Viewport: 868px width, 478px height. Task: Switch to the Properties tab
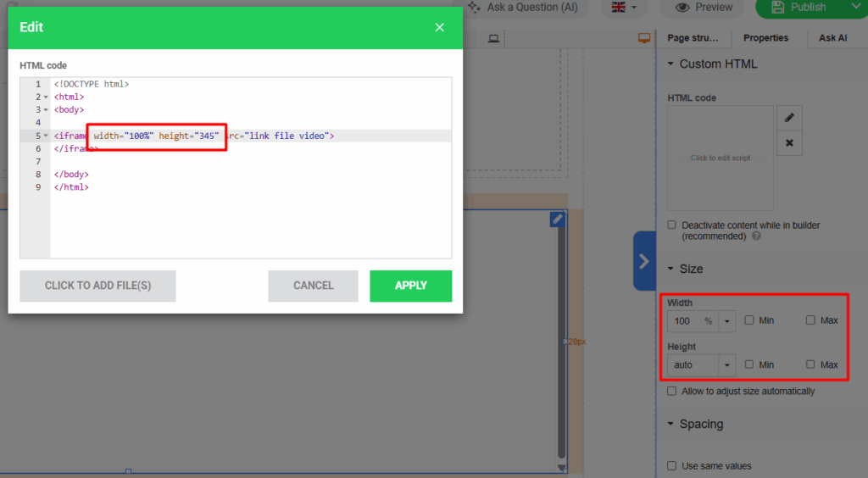click(765, 37)
